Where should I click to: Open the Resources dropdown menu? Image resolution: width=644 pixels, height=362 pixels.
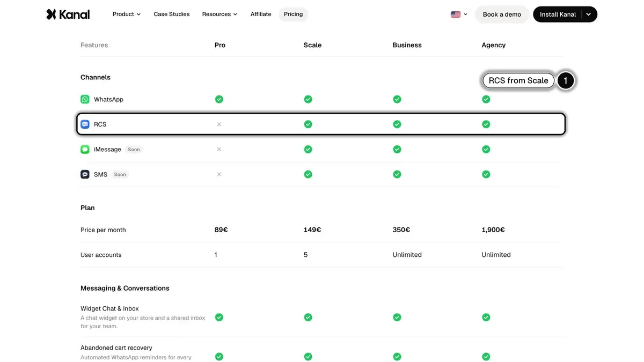[x=219, y=14]
